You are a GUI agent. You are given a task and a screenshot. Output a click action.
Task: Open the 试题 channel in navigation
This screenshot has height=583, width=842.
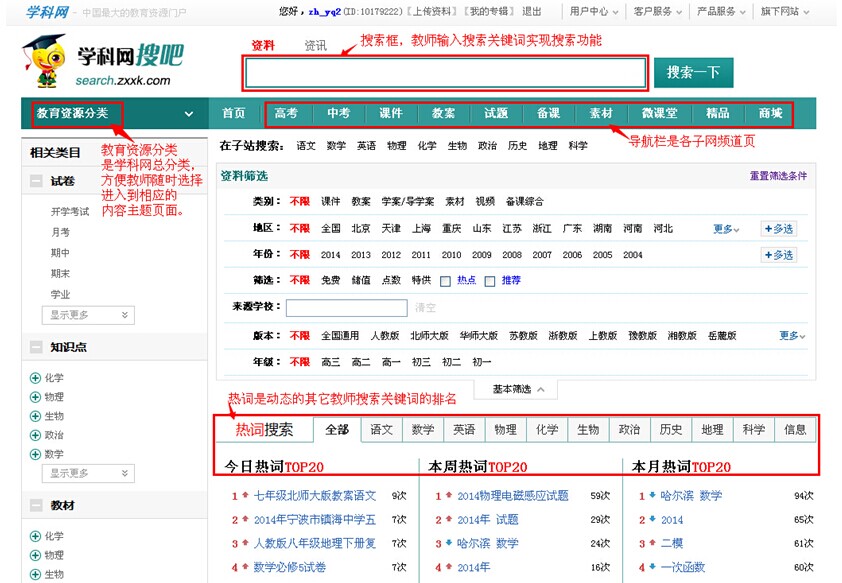[496, 113]
